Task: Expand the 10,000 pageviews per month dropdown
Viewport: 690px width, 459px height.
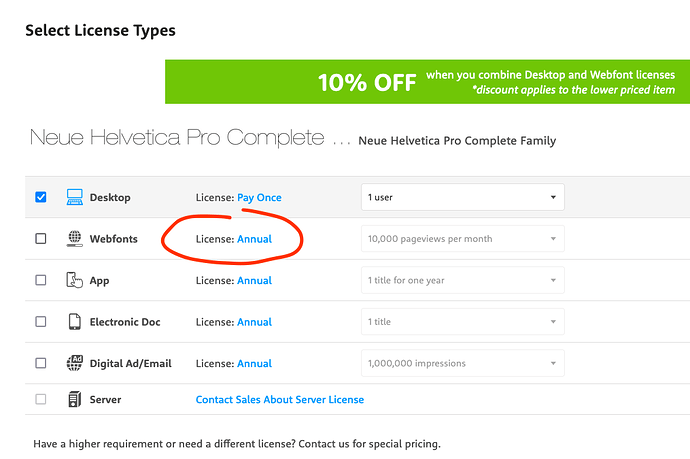Action: click(462, 239)
